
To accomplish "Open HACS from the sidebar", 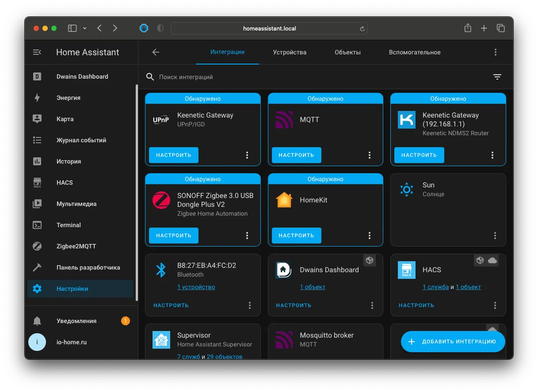I will coord(80,183).
